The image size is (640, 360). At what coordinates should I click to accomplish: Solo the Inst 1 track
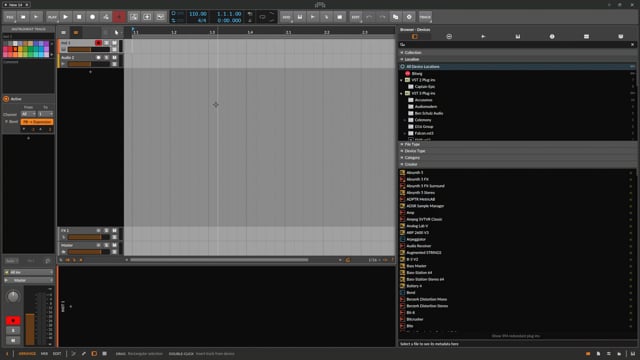[x=107, y=43]
